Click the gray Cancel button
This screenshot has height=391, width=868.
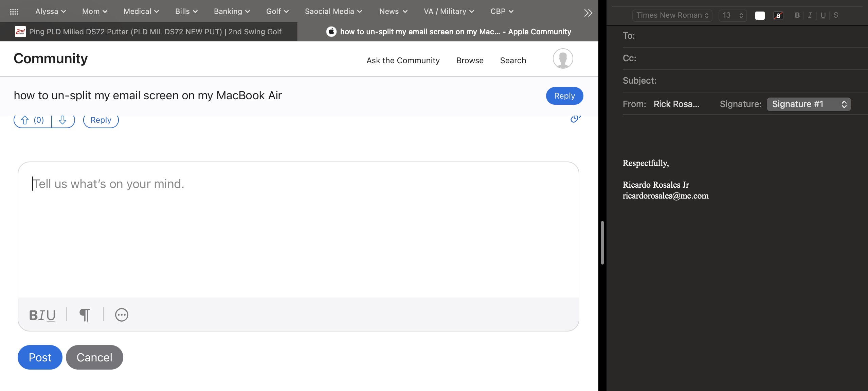click(94, 357)
